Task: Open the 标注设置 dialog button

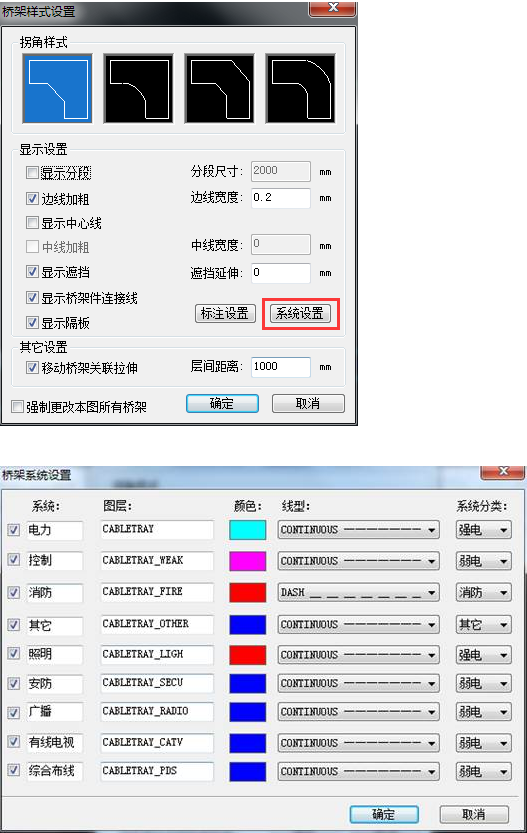Action: tap(225, 313)
